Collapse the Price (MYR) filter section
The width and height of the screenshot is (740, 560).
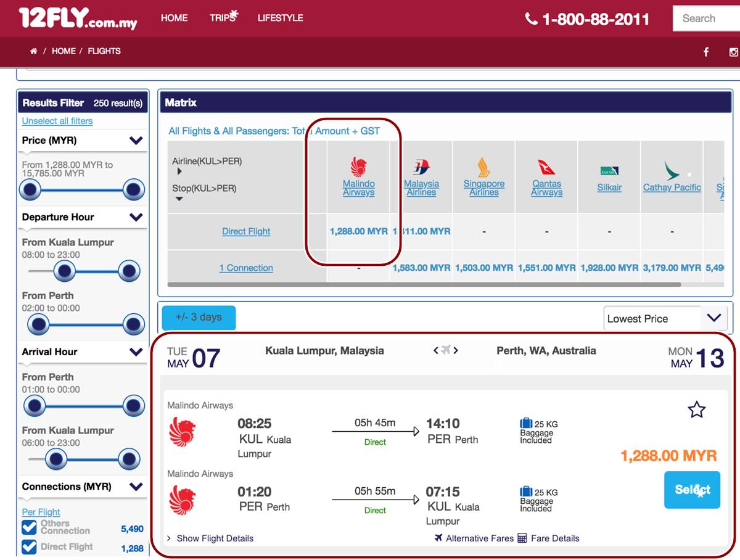click(136, 141)
